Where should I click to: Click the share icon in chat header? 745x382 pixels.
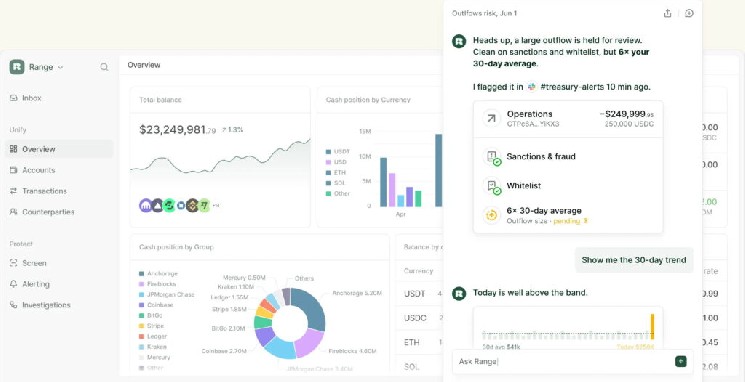click(668, 13)
